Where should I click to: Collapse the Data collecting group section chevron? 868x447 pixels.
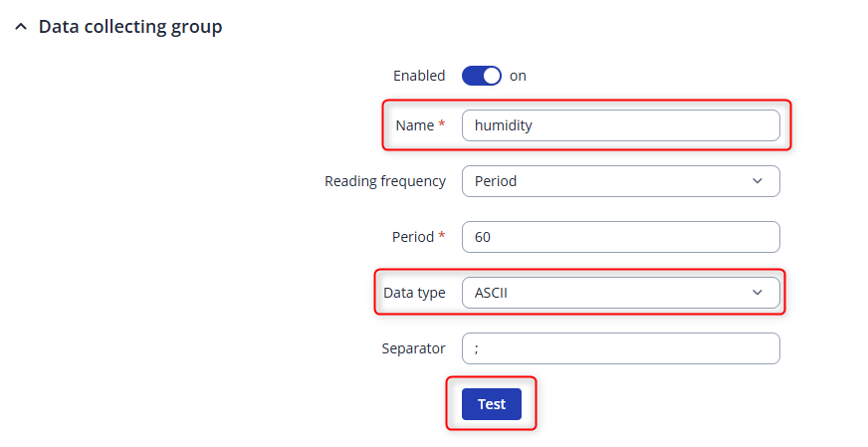coord(20,28)
